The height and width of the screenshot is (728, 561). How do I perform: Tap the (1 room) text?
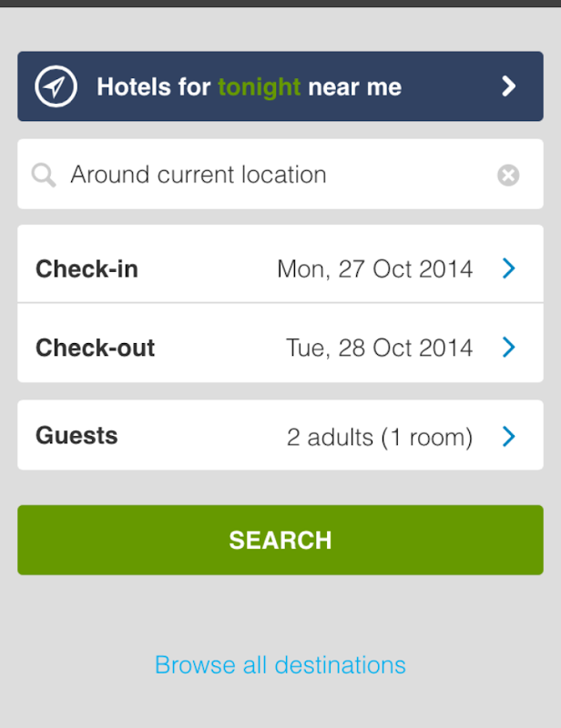pyautogui.click(x=427, y=438)
